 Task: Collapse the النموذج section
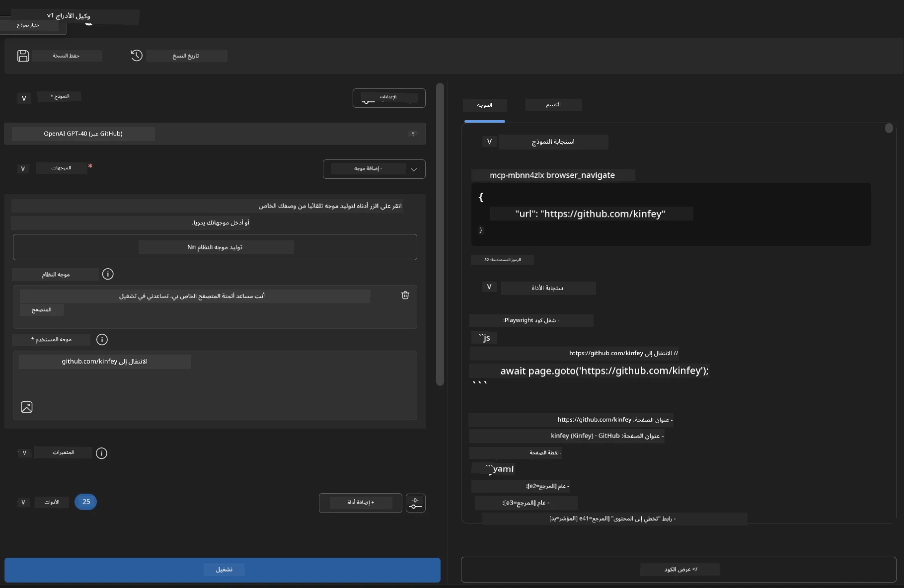coord(24,98)
